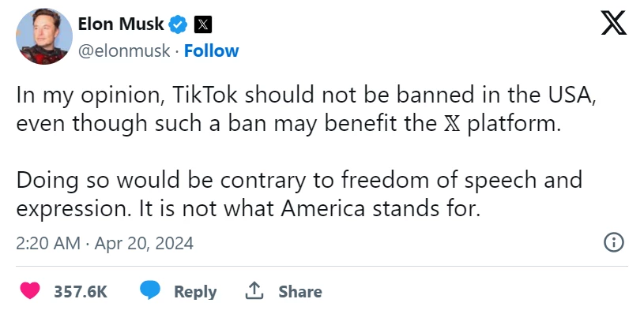Click the Apr 20, 2024 date

pos(144,243)
